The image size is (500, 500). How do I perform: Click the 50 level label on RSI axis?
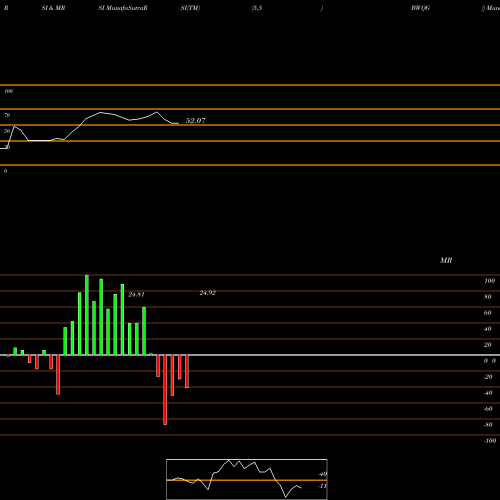coord(7,131)
